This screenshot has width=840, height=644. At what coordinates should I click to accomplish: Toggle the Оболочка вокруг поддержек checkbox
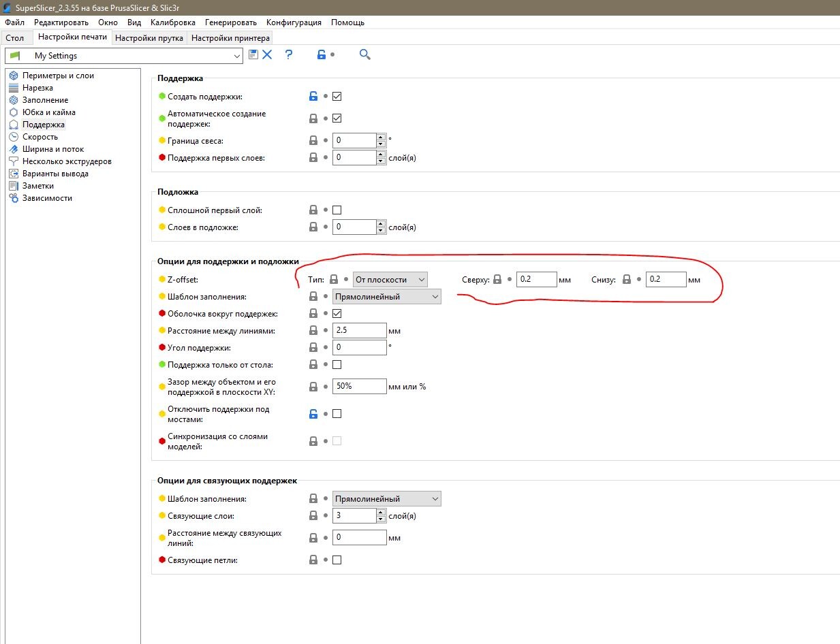pyautogui.click(x=337, y=313)
